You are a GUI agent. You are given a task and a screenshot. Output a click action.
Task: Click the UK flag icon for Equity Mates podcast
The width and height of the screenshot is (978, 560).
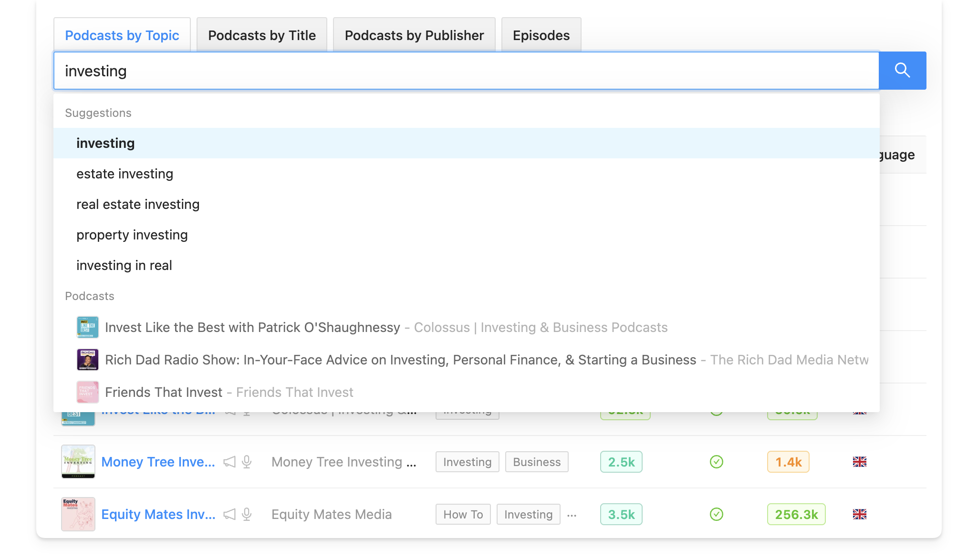[x=859, y=514]
